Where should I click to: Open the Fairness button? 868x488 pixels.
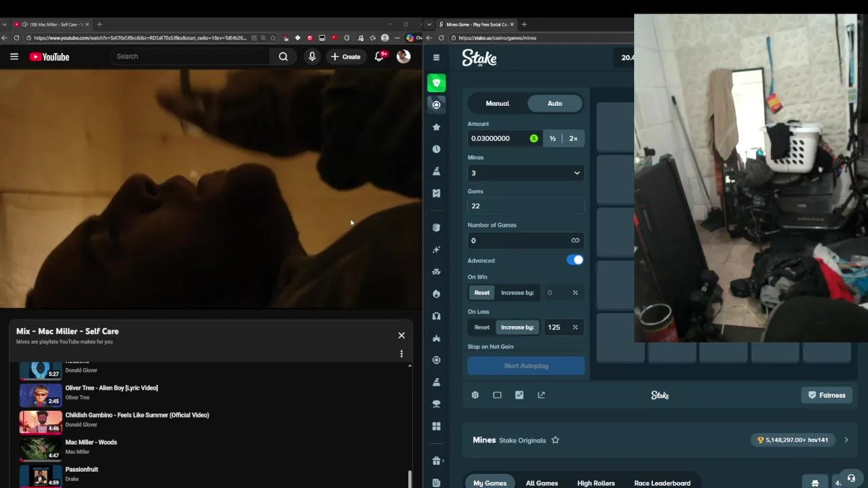tap(827, 395)
